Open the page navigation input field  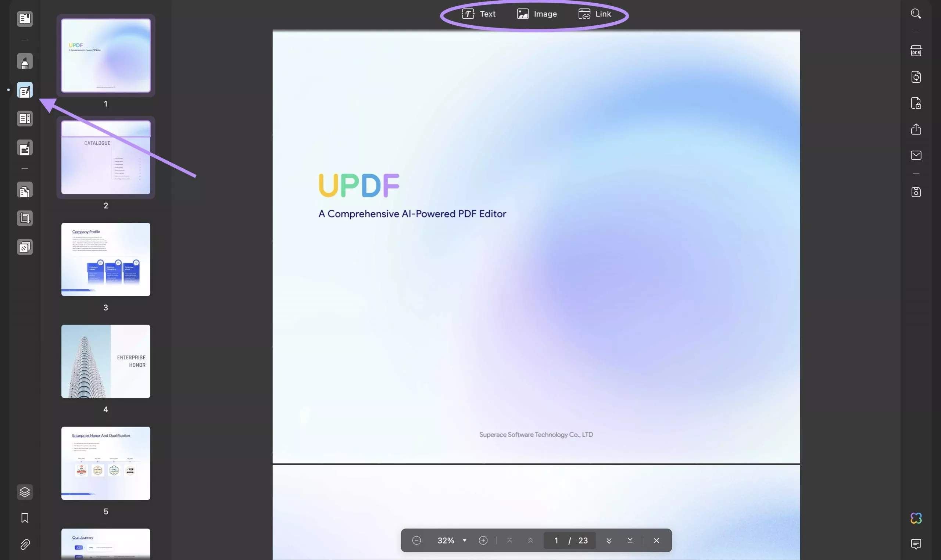556,540
